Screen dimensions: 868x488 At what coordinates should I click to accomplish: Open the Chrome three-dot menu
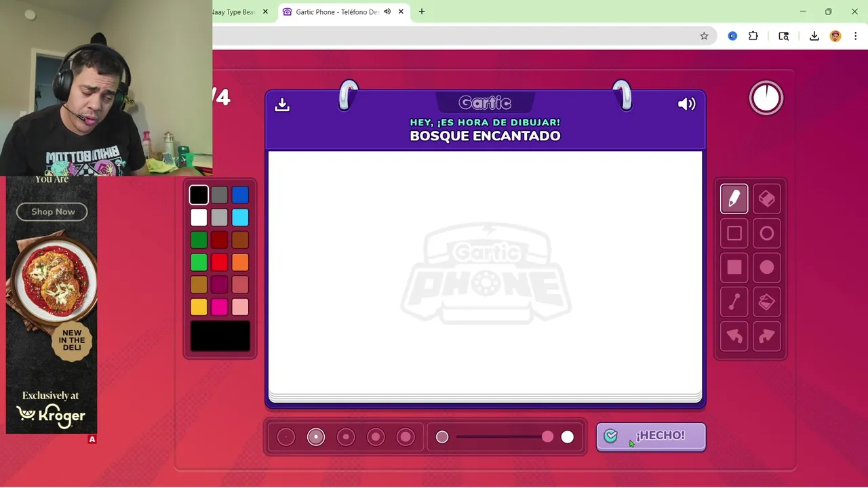(855, 36)
